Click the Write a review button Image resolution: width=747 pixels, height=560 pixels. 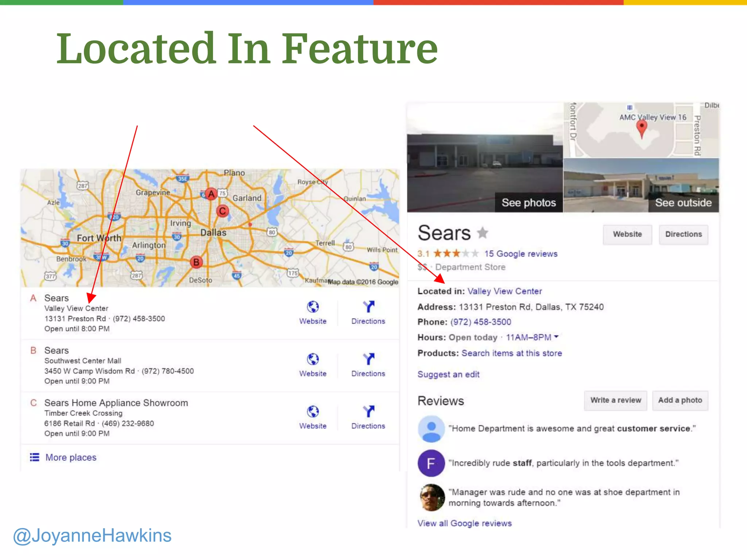pos(615,400)
